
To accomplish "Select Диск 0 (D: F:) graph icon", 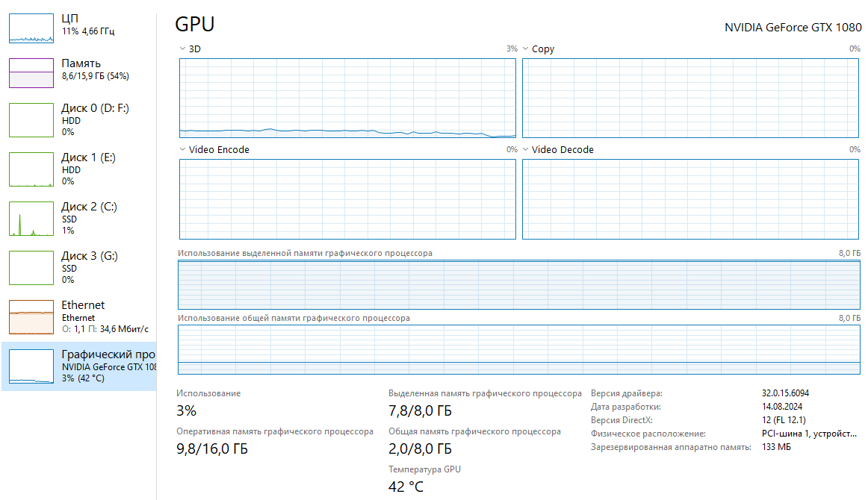I will pyautogui.click(x=31, y=120).
